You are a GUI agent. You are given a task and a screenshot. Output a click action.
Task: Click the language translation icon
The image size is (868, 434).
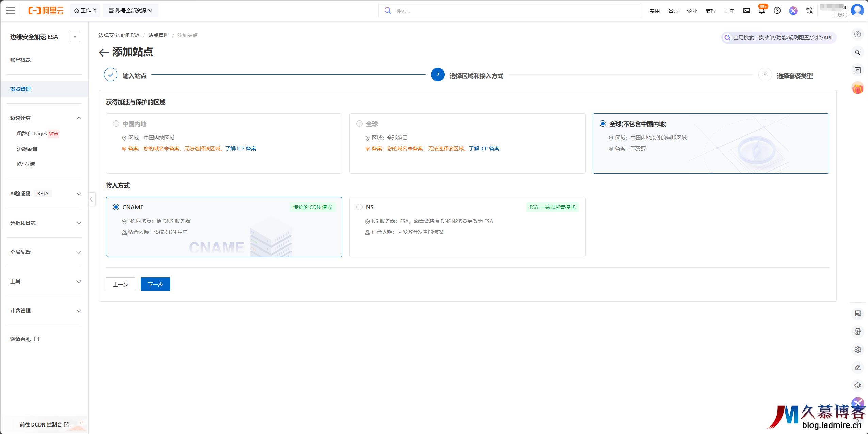pos(809,11)
